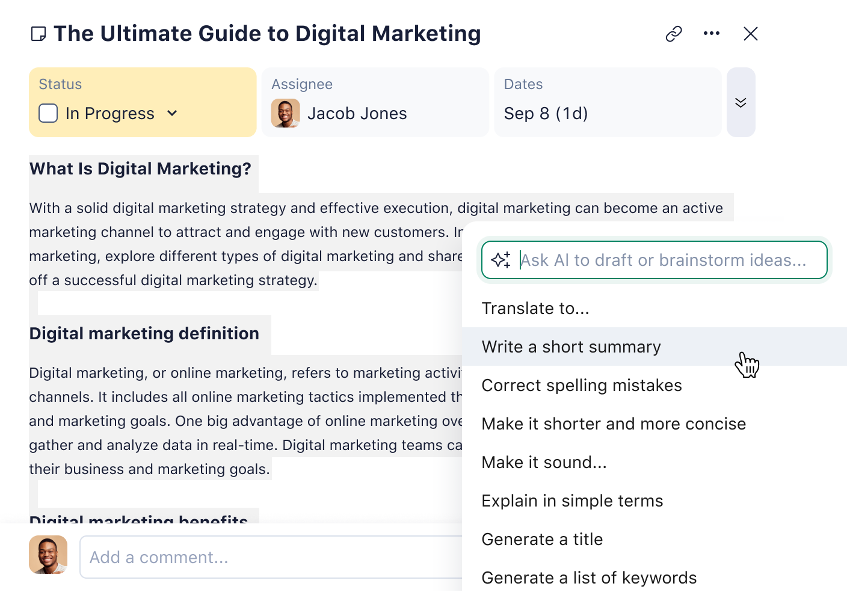Choose Correct spelling mistakes option

click(x=582, y=386)
